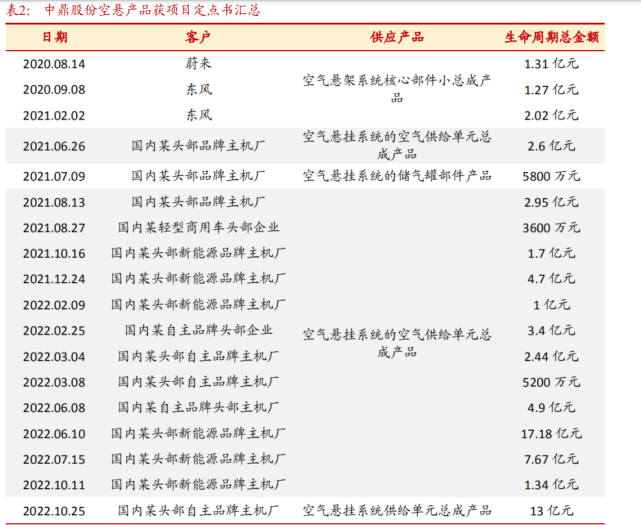Screen dimensions: 641x525
Task: Click the date 2021.10.16
Action: coord(54,254)
